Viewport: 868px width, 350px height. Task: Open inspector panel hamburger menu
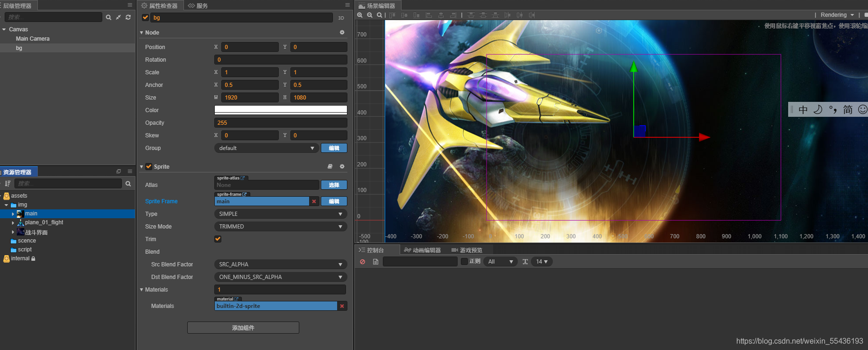347,5
